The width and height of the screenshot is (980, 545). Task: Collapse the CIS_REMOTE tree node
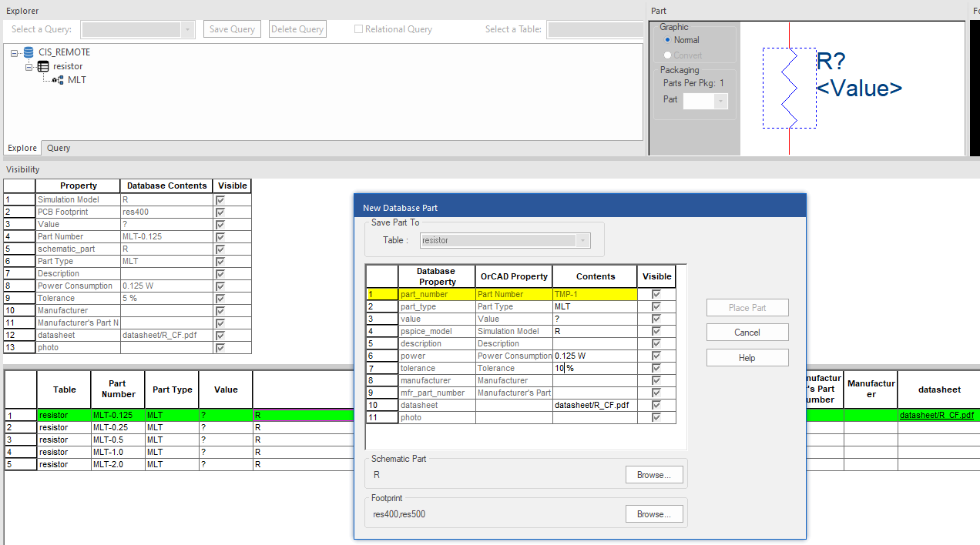15,53
